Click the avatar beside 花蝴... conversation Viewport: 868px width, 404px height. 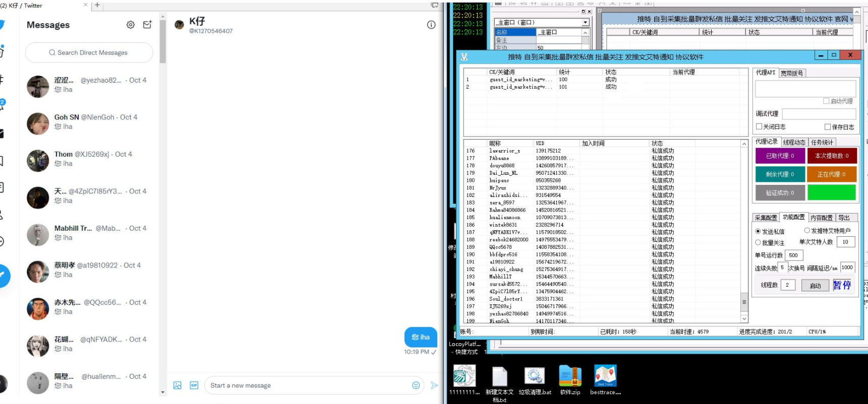coord(38,346)
